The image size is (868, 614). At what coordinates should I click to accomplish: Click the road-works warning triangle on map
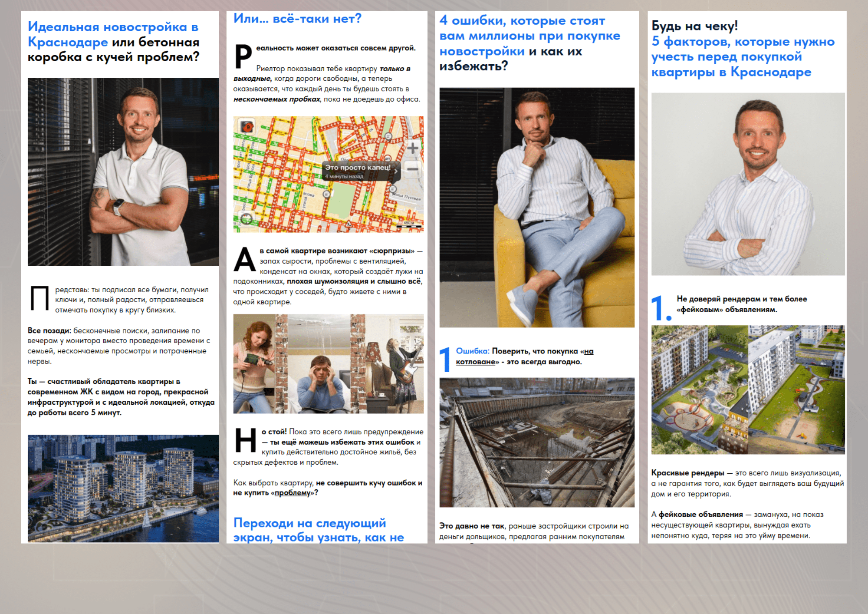349,224
